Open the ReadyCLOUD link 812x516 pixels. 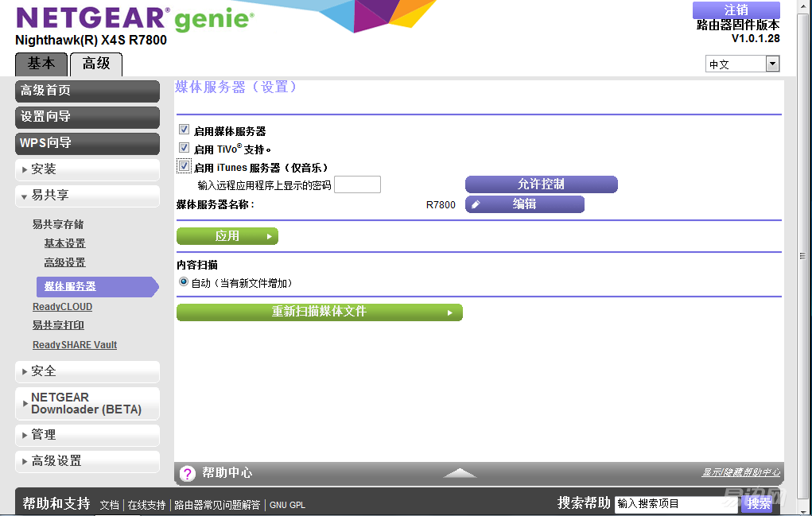tap(62, 307)
